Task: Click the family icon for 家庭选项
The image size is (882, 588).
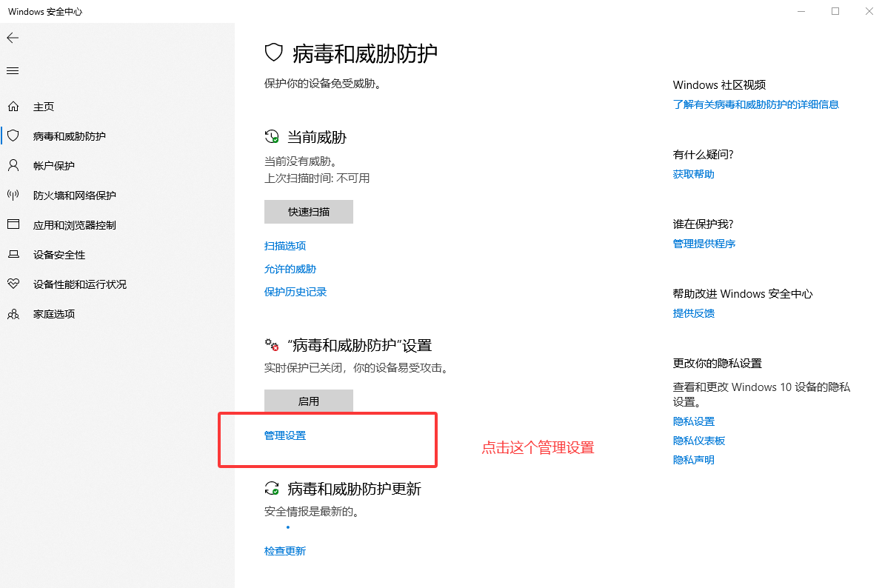Action: [x=13, y=314]
